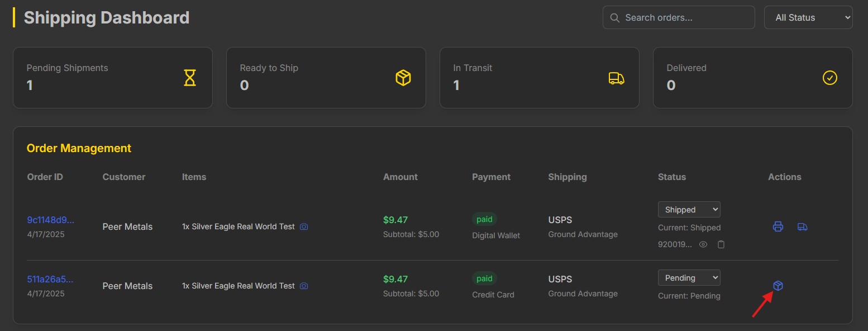Click the box icon on Ready to Ship card

(403, 78)
